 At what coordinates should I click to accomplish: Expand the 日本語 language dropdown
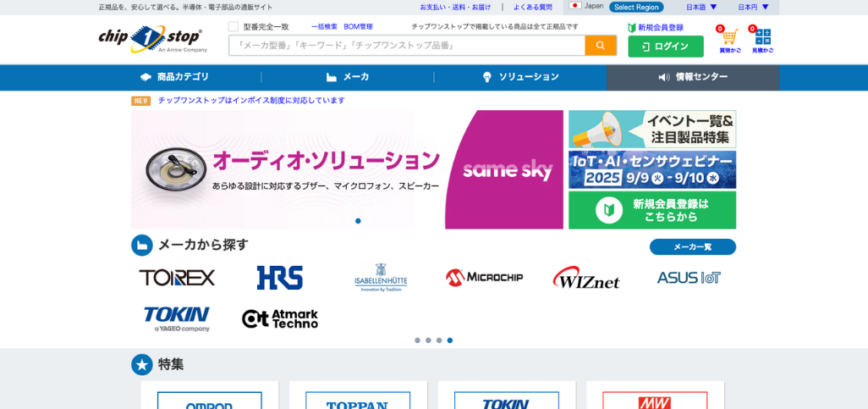701,7
